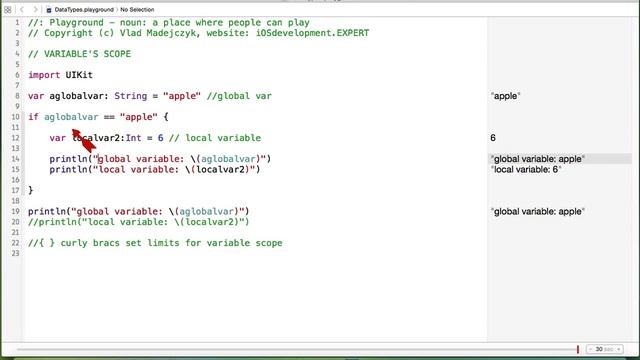
Task: Open the No Selection jump bar menu
Action: tap(137, 9)
